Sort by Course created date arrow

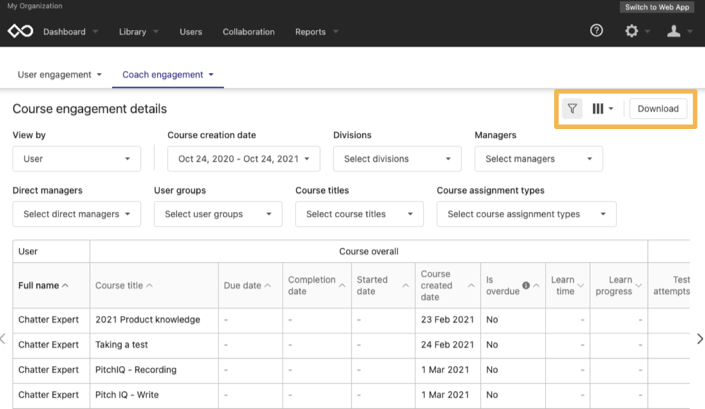[471, 285]
